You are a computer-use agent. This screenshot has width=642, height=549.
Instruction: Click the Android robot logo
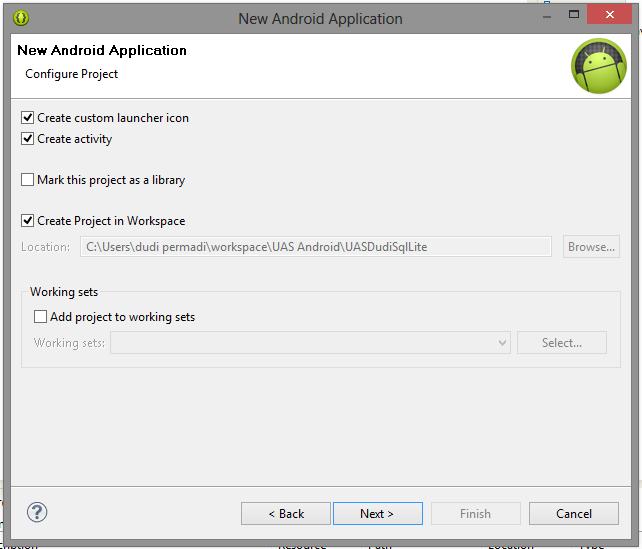[599, 66]
